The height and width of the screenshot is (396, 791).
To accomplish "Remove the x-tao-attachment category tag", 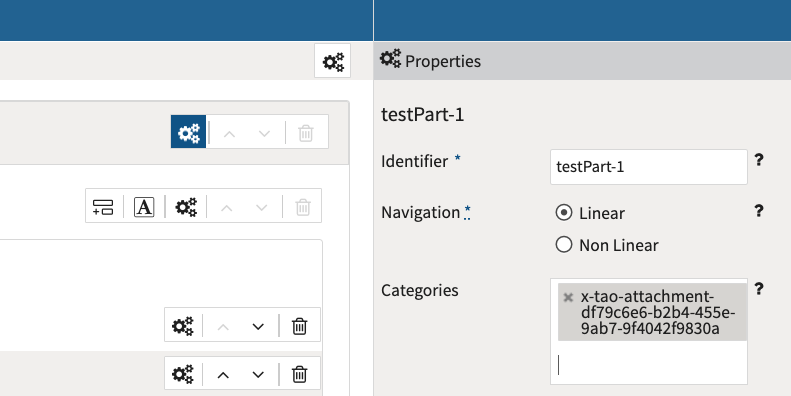I will [568, 297].
